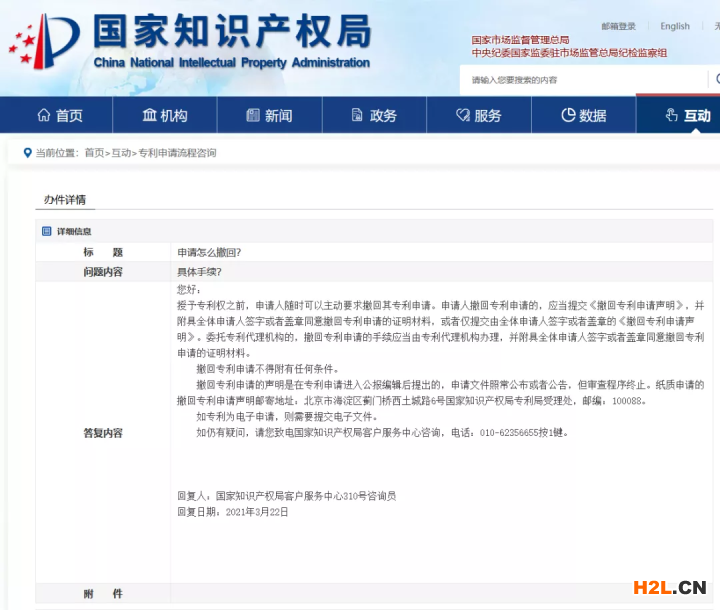This screenshot has width=720, height=610.
Task: Click the 附件 row label
Action: point(103,593)
